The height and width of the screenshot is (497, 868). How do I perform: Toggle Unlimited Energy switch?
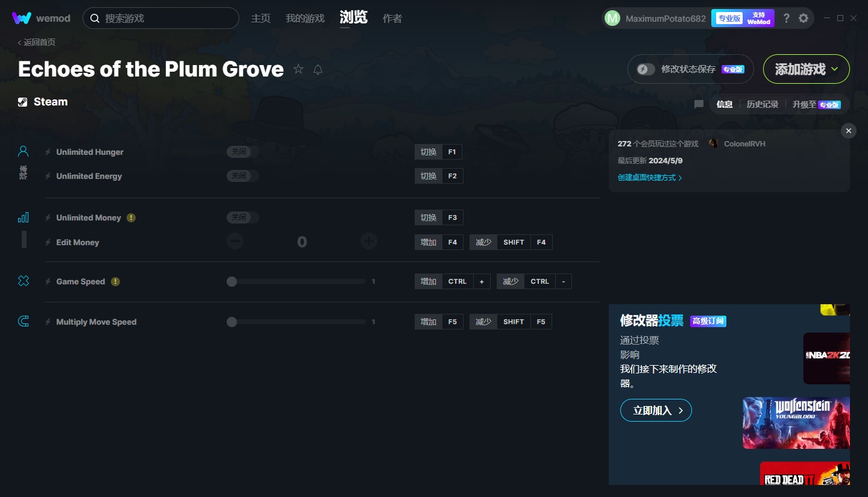[243, 176]
